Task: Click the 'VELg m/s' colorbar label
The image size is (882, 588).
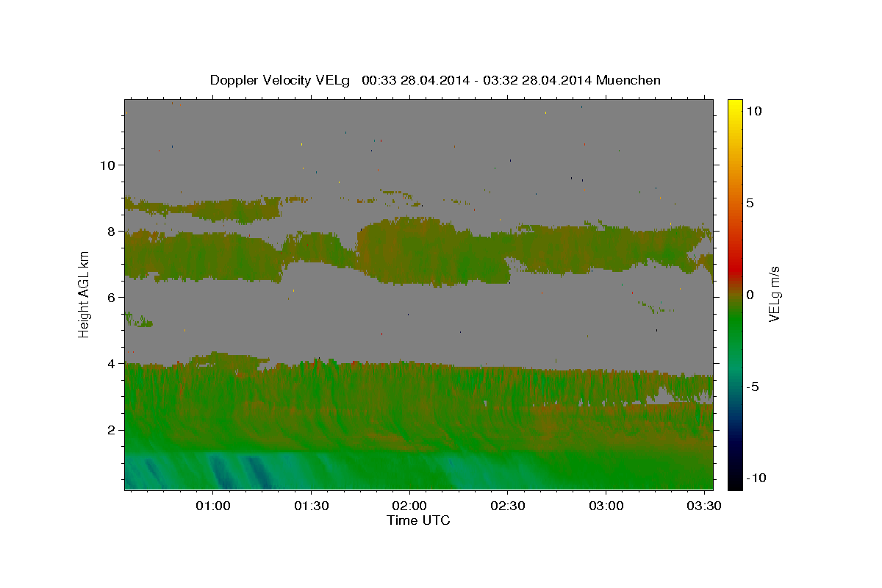Action: pos(774,294)
